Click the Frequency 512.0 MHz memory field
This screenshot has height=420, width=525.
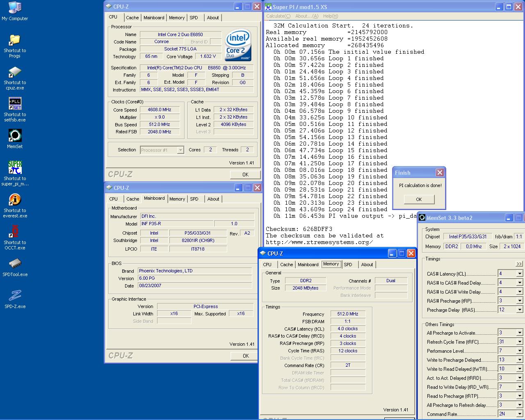[348, 314]
